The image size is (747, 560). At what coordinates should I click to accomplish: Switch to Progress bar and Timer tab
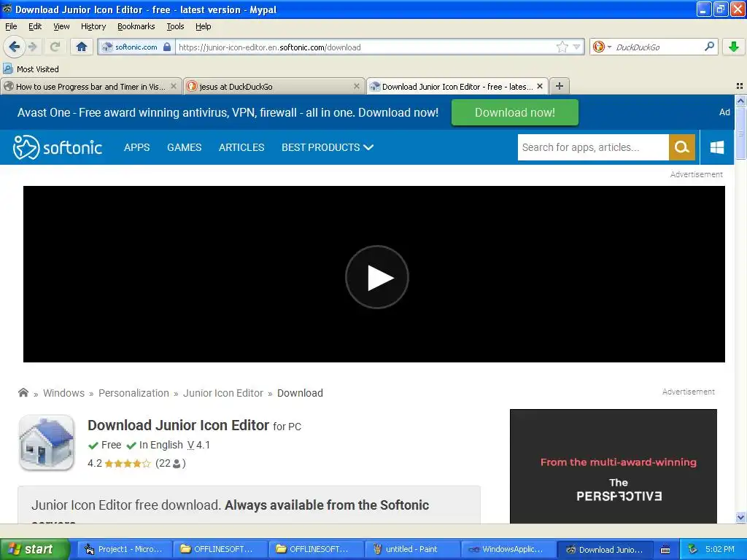[x=90, y=86]
